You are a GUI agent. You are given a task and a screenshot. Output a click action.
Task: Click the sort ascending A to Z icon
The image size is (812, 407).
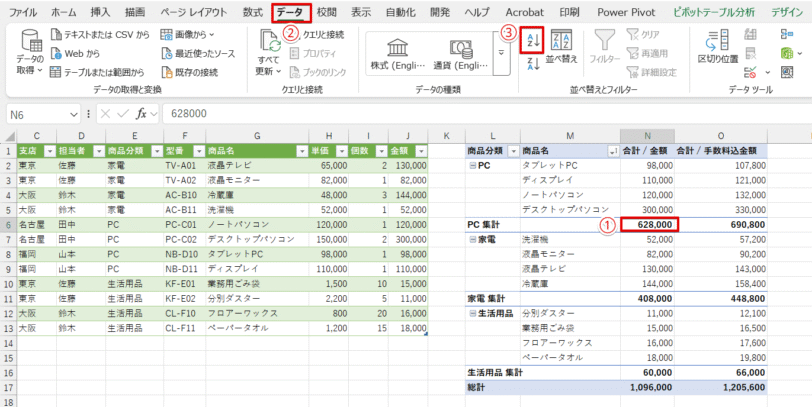(x=533, y=40)
